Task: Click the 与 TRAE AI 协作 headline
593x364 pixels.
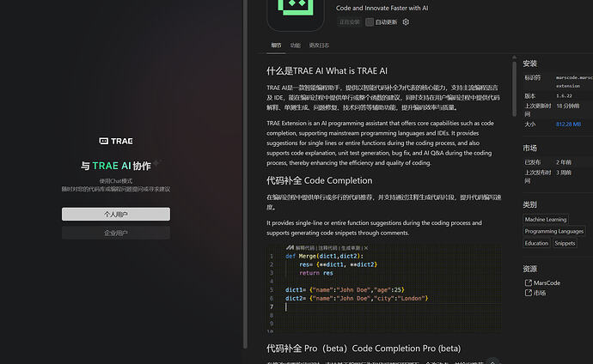Action: point(116,166)
